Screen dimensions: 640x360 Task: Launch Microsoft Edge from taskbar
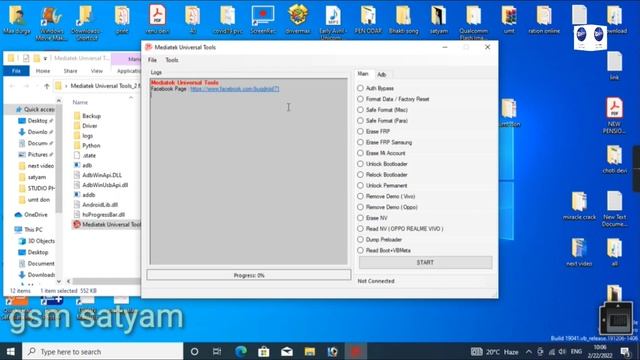[x=241, y=351]
